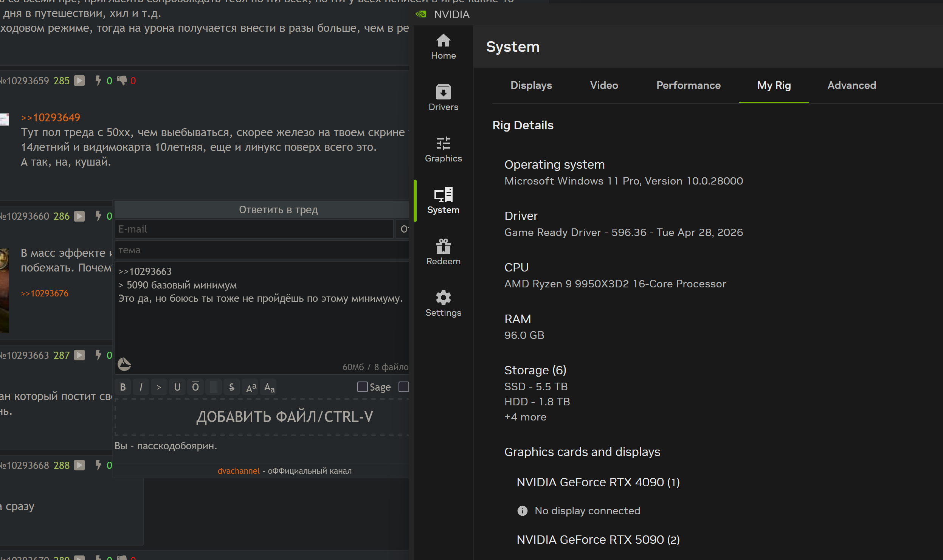The height and width of the screenshot is (560, 943).
Task: Click the Ответить в тред form header
Action: coord(262,209)
